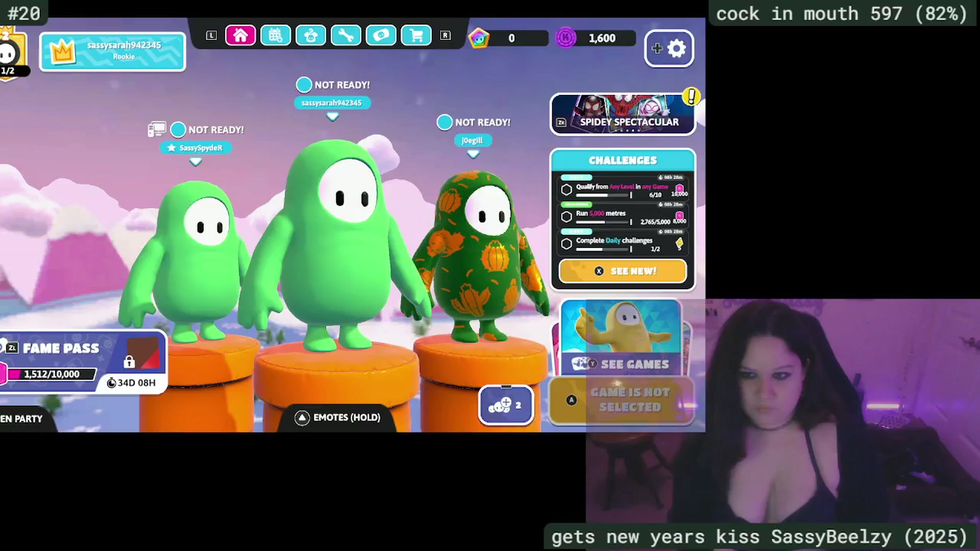The width and height of the screenshot is (980, 551).
Task: Open the Fame Pass panel
Action: (83, 362)
